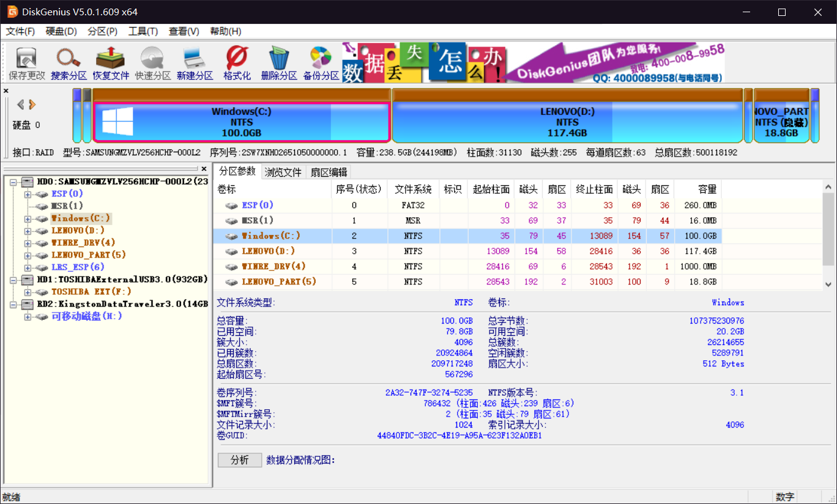
Task: Close the disk tree panel with its X
Action: [x=204, y=169]
